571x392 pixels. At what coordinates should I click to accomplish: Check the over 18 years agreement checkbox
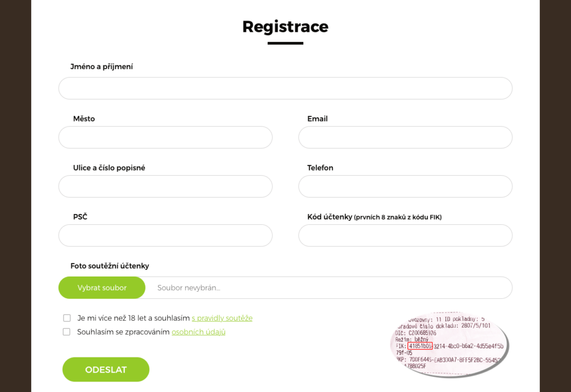coord(67,318)
